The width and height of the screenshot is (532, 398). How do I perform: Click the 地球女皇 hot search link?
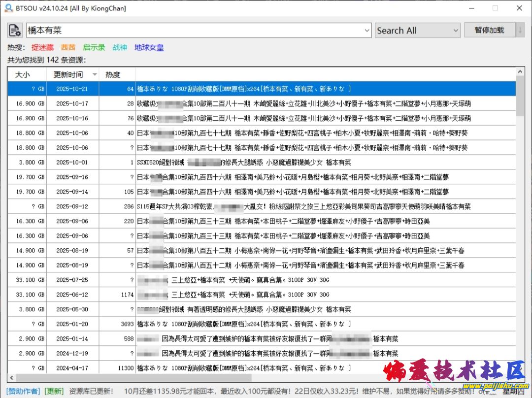tap(149, 48)
